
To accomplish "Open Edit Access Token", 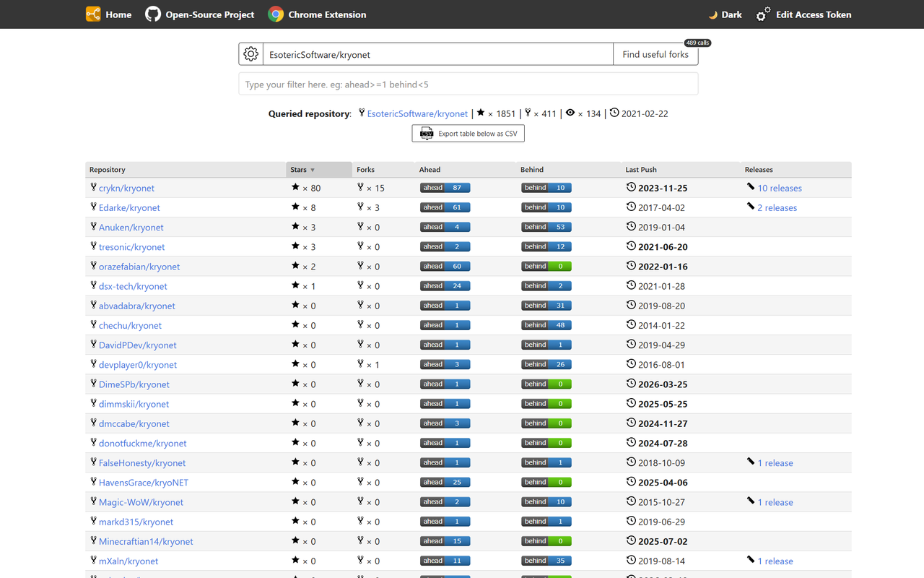I will click(x=803, y=14).
